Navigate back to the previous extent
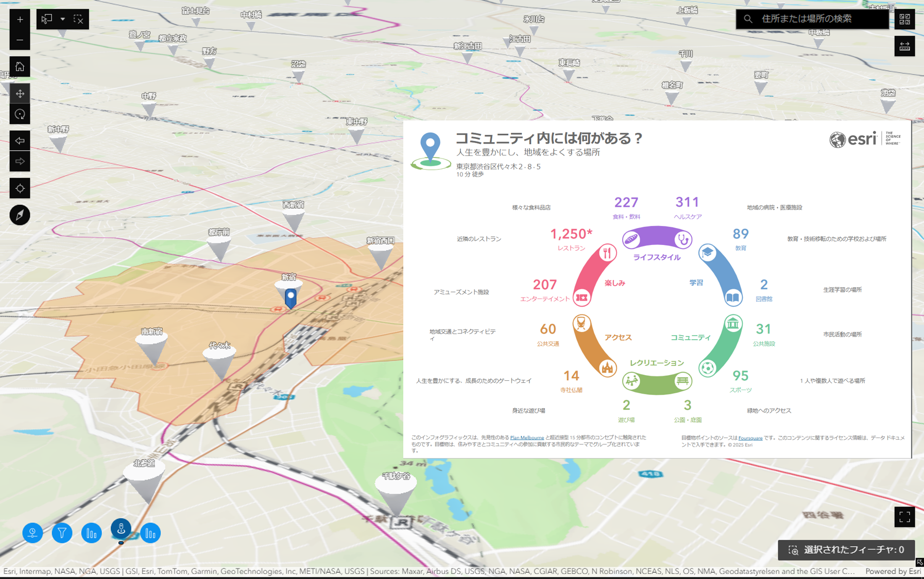 pyautogui.click(x=20, y=141)
